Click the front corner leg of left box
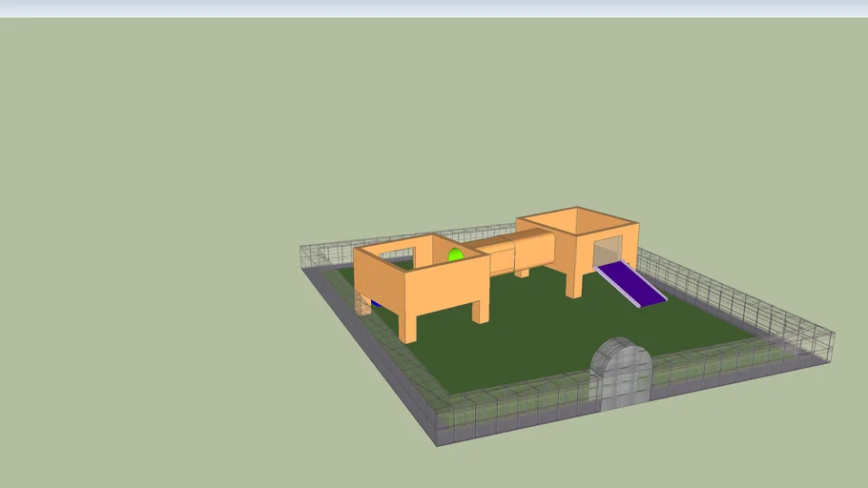Image resolution: width=868 pixels, height=488 pixels. [x=409, y=326]
